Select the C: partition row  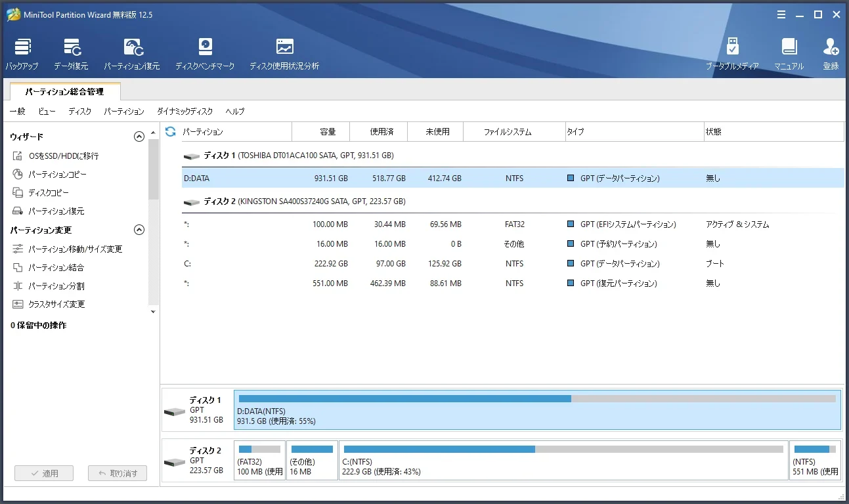tap(513, 264)
